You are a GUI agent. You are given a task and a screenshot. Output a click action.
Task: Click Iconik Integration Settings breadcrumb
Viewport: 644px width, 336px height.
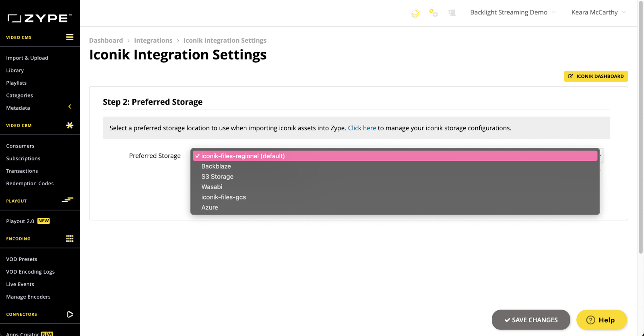pyautogui.click(x=225, y=40)
